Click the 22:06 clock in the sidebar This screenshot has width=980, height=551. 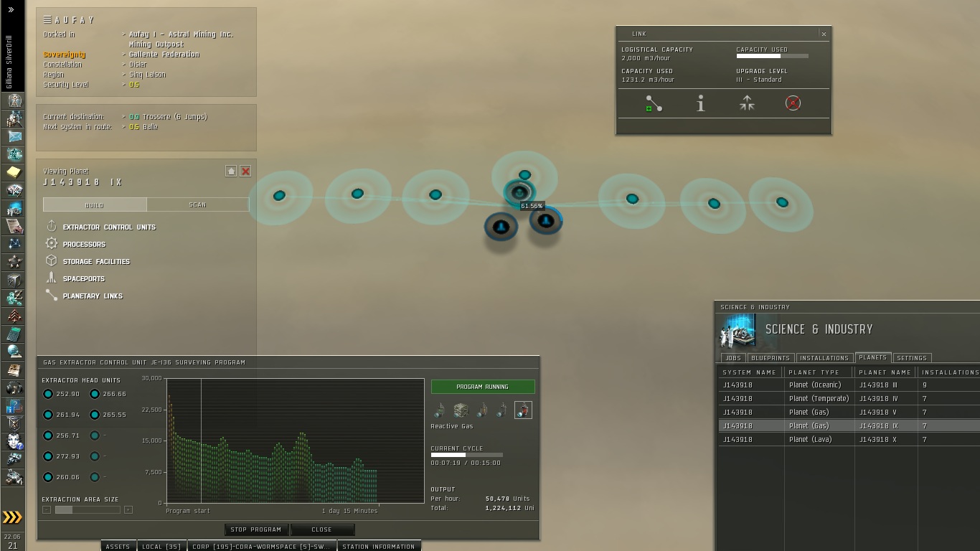12,536
